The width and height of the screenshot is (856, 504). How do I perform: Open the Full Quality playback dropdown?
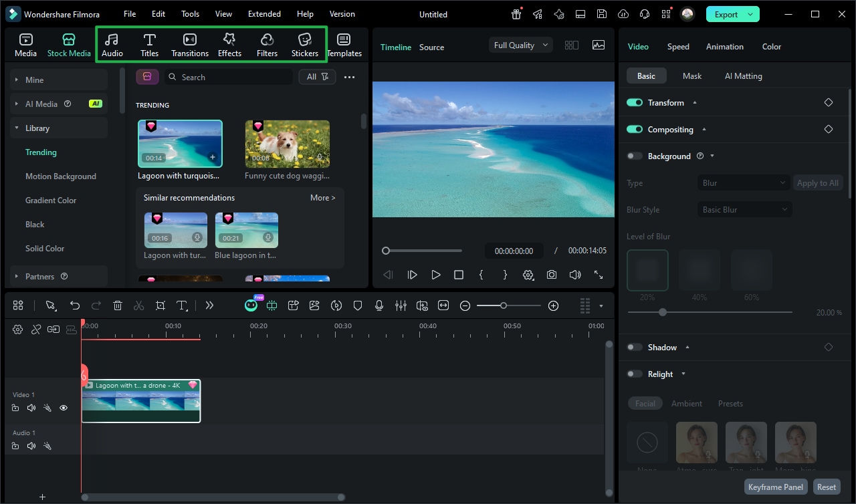pyautogui.click(x=520, y=45)
